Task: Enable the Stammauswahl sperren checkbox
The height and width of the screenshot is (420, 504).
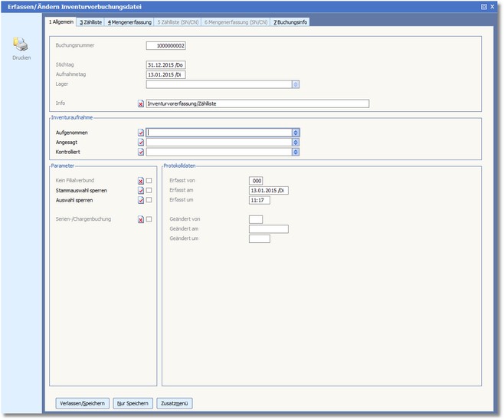Action: tap(149, 191)
